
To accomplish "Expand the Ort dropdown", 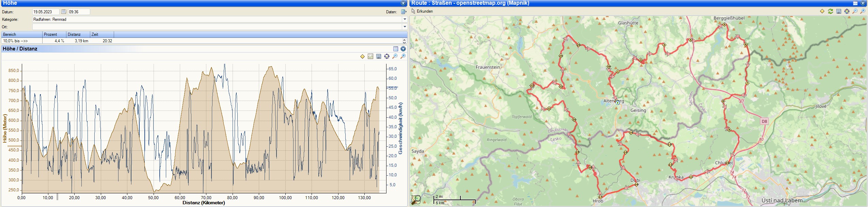I will click(x=405, y=27).
